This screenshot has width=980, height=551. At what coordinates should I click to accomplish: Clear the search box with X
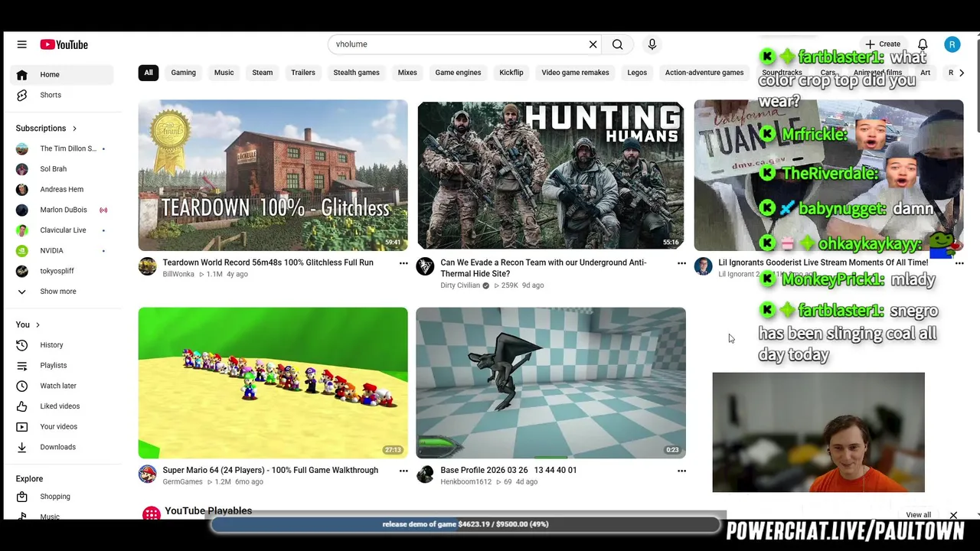coord(593,44)
